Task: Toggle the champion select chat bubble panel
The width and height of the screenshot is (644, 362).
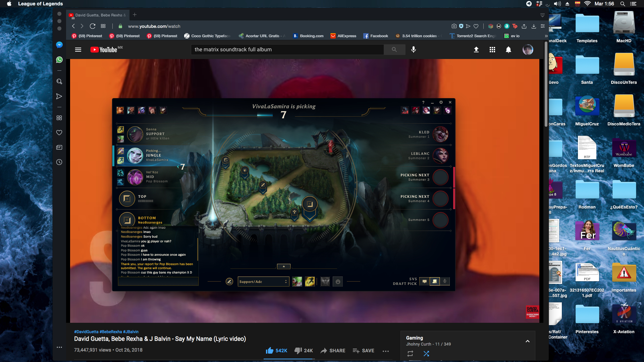Action: pos(425,282)
